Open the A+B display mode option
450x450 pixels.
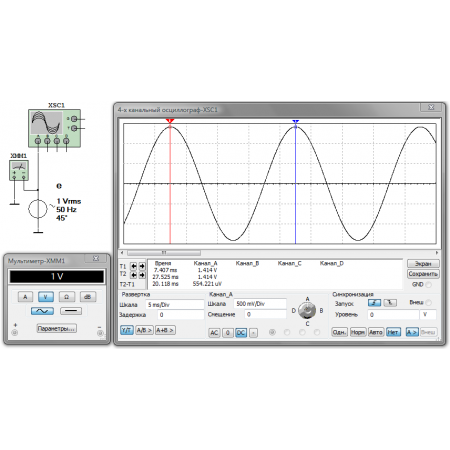[x=165, y=330]
